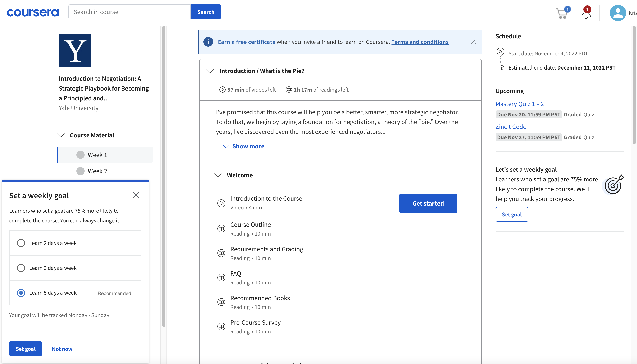Click the FAQ reading icon

221,278
